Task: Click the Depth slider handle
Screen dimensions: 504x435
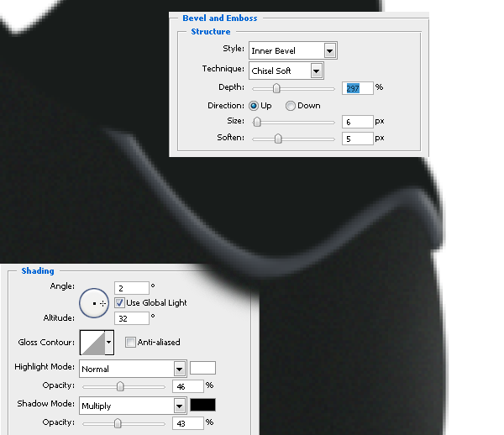Action: pos(276,88)
